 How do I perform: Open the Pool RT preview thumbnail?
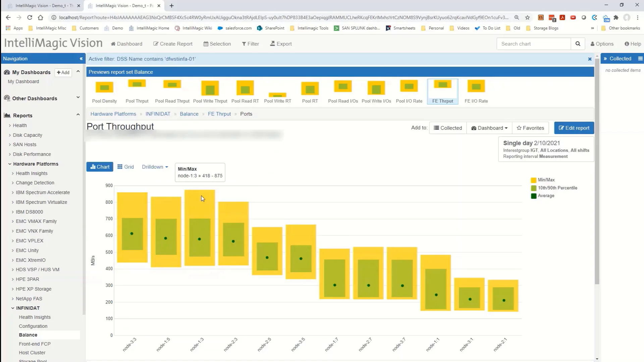coord(310,92)
